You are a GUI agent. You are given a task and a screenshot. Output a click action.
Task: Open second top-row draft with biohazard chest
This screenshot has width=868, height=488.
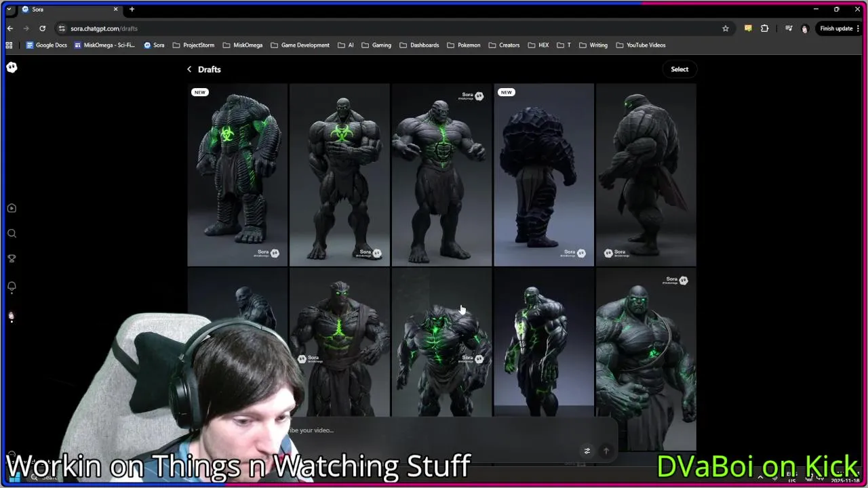point(340,175)
